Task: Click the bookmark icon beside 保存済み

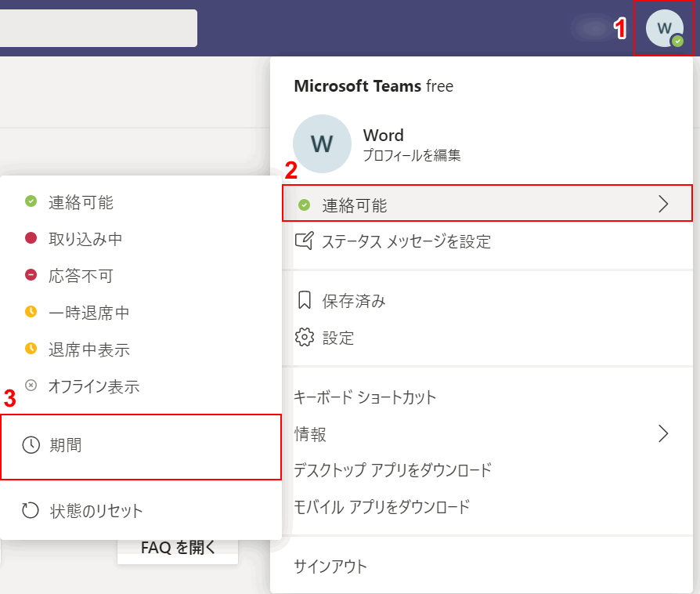Action: tap(304, 301)
